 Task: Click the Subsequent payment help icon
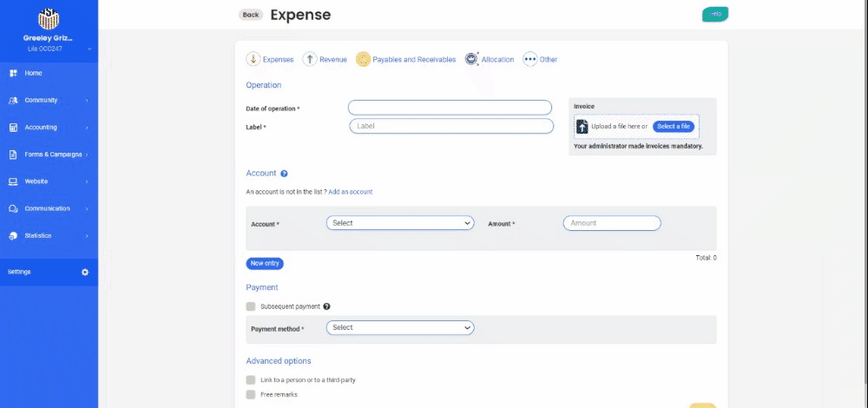click(326, 306)
